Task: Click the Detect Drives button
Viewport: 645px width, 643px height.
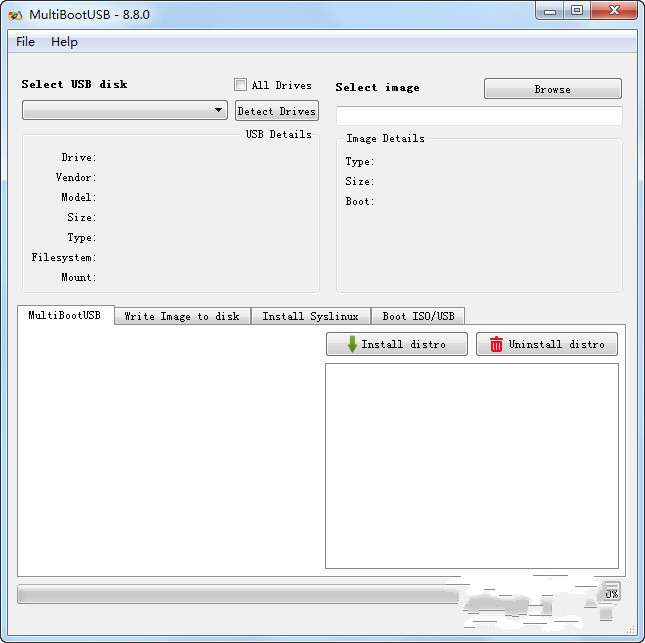Action: coord(277,111)
